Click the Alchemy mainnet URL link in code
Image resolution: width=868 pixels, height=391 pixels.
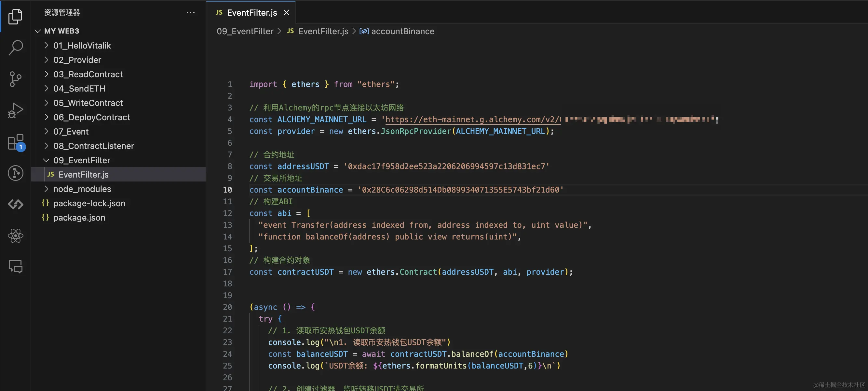[472, 120]
